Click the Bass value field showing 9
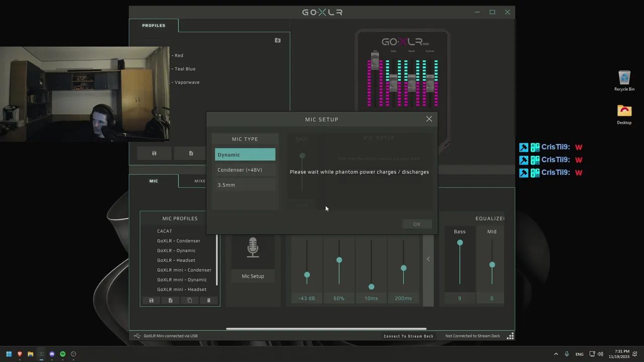 460,298
